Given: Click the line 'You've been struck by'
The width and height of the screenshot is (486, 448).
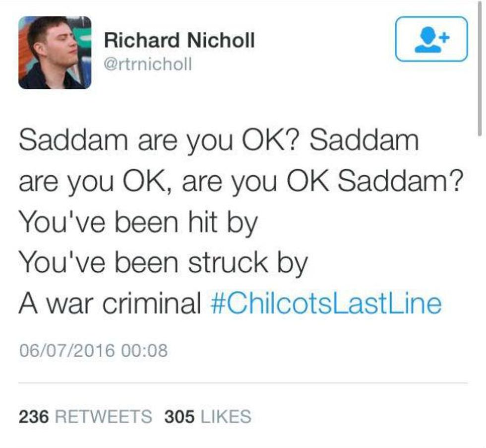Looking at the screenshot, I should (x=163, y=263).
